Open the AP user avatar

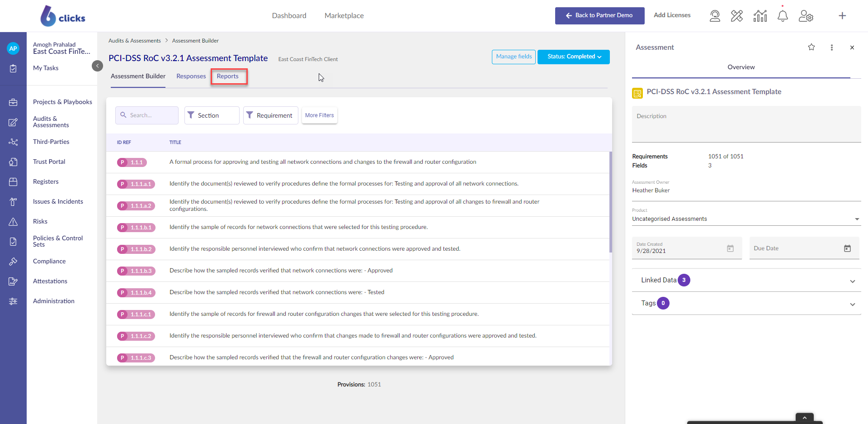coord(13,48)
